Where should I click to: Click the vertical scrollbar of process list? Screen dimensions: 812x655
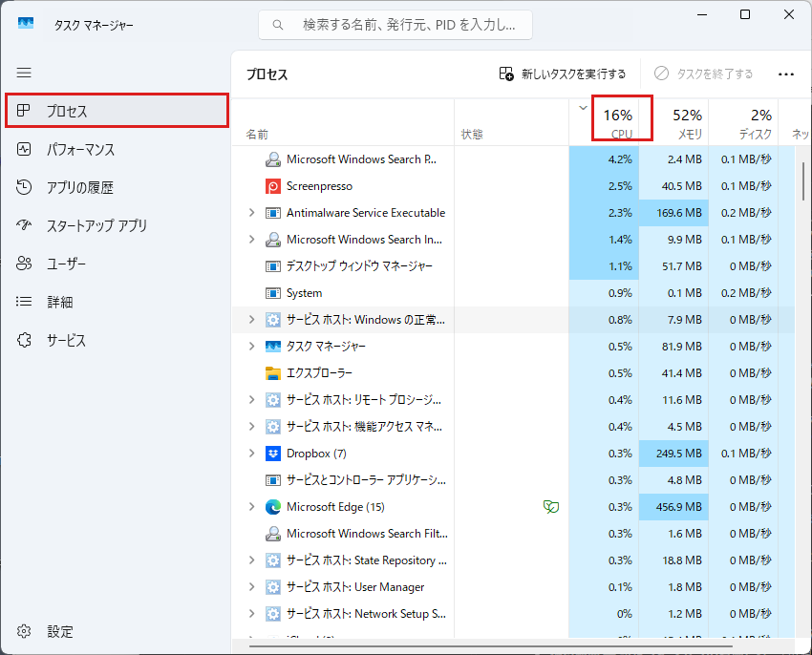point(803,181)
